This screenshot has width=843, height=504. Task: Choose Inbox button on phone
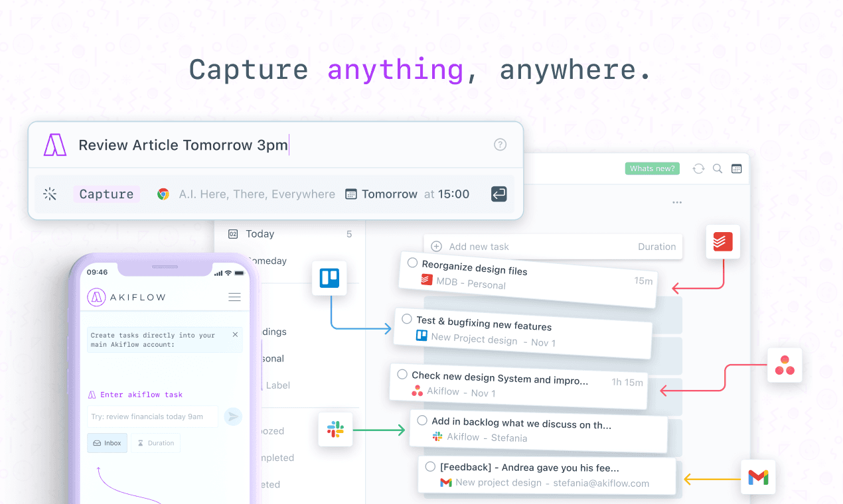(x=107, y=443)
